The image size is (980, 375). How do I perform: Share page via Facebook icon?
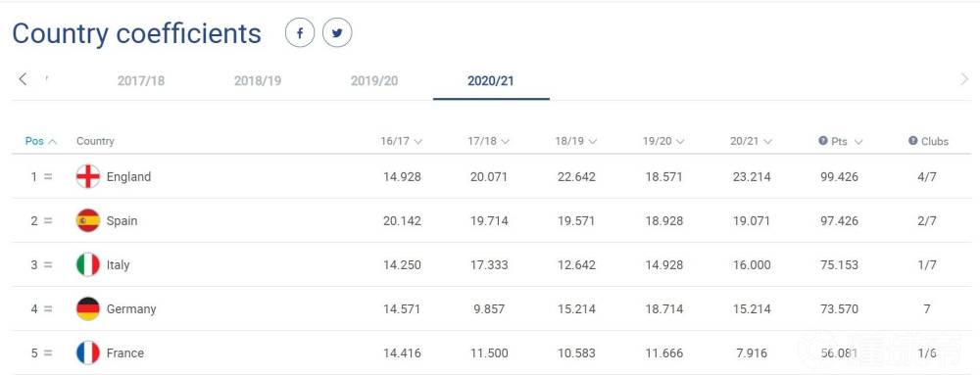[x=299, y=33]
